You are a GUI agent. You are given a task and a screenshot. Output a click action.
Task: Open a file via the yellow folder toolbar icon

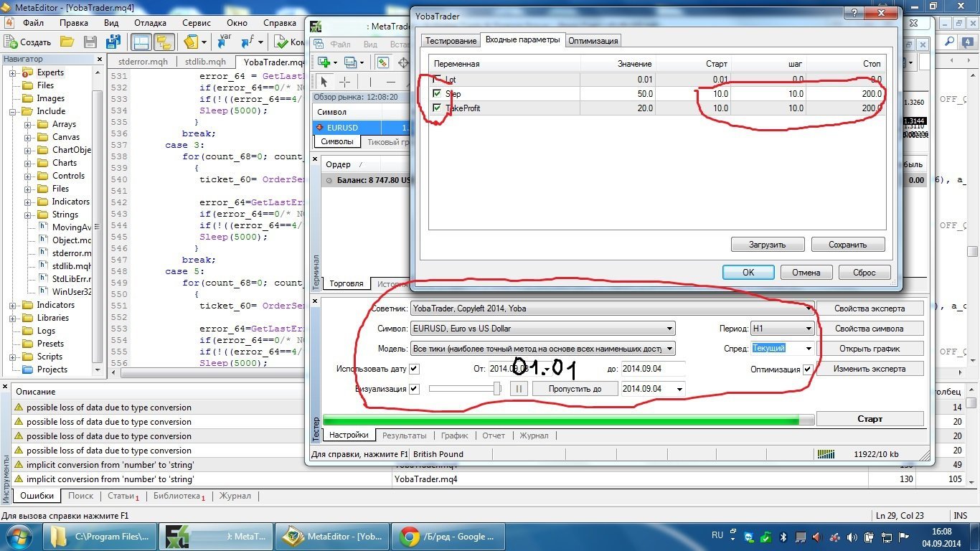pyautogui.click(x=67, y=42)
